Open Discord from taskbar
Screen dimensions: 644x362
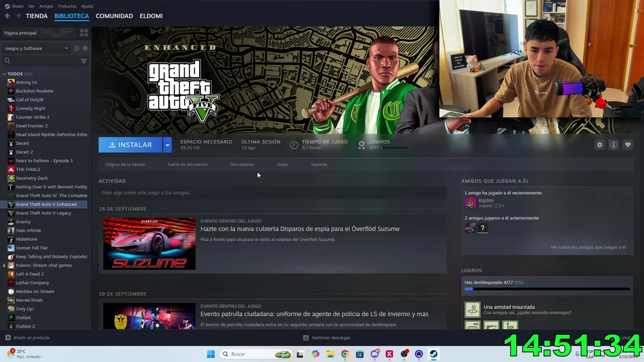click(374, 354)
